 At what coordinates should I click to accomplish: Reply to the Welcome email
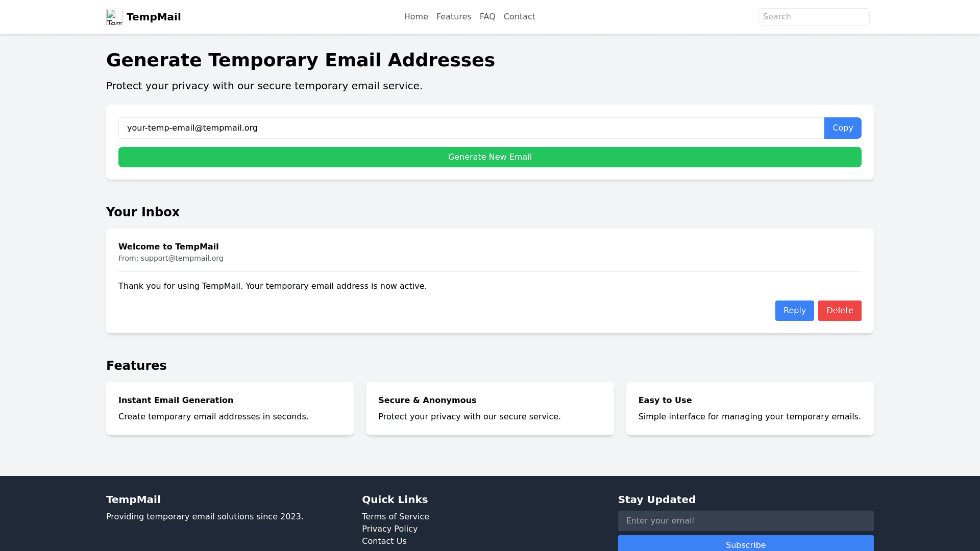pos(794,311)
